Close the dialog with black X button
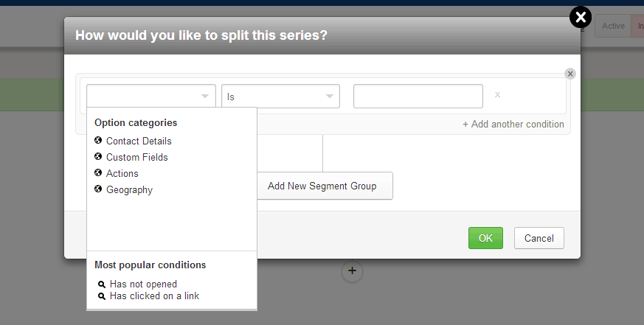Screen dimensions: 644x325 pos(581,17)
